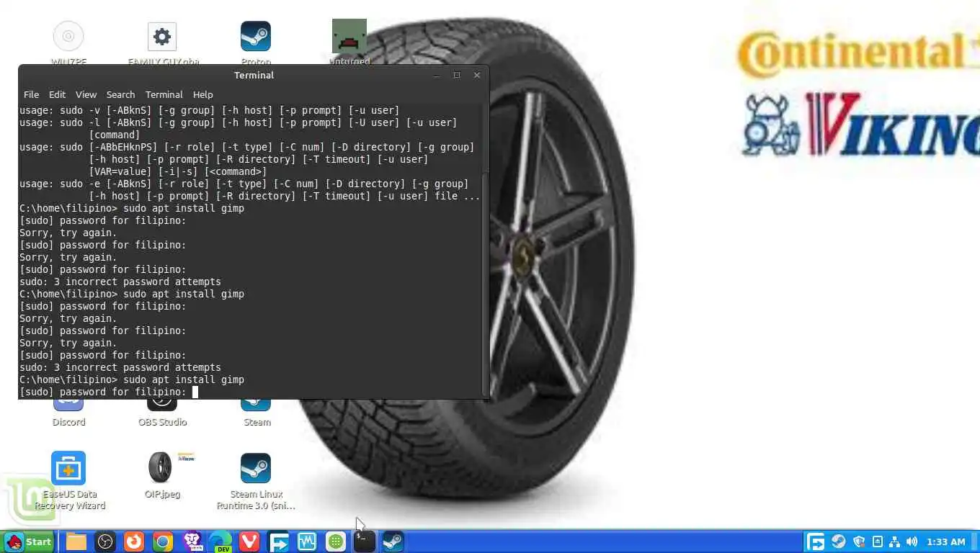Image resolution: width=980 pixels, height=553 pixels.
Task: Open the Terminal Help menu
Action: (202, 94)
